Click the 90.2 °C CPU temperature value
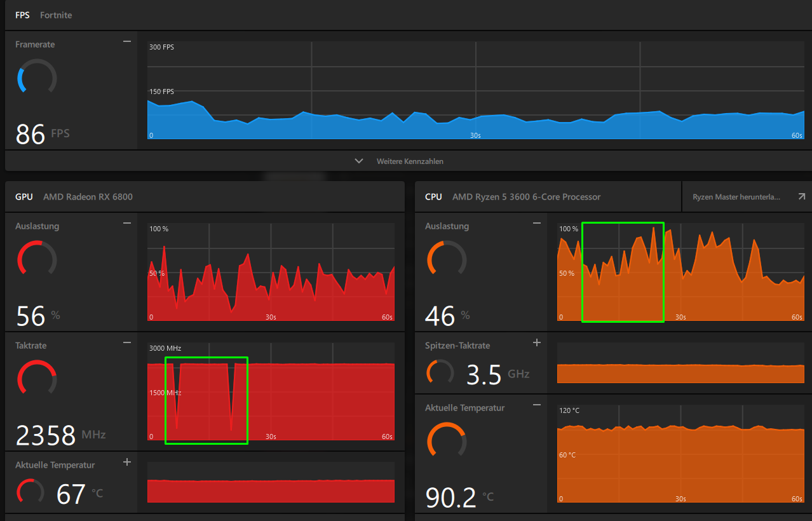This screenshot has height=521, width=812. click(460, 497)
